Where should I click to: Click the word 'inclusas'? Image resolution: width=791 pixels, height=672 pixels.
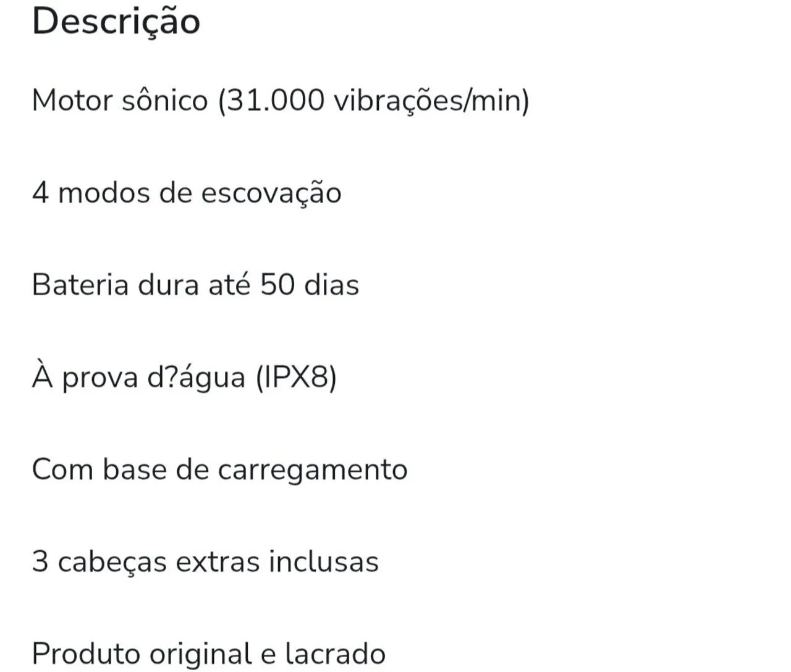coord(323,562)
